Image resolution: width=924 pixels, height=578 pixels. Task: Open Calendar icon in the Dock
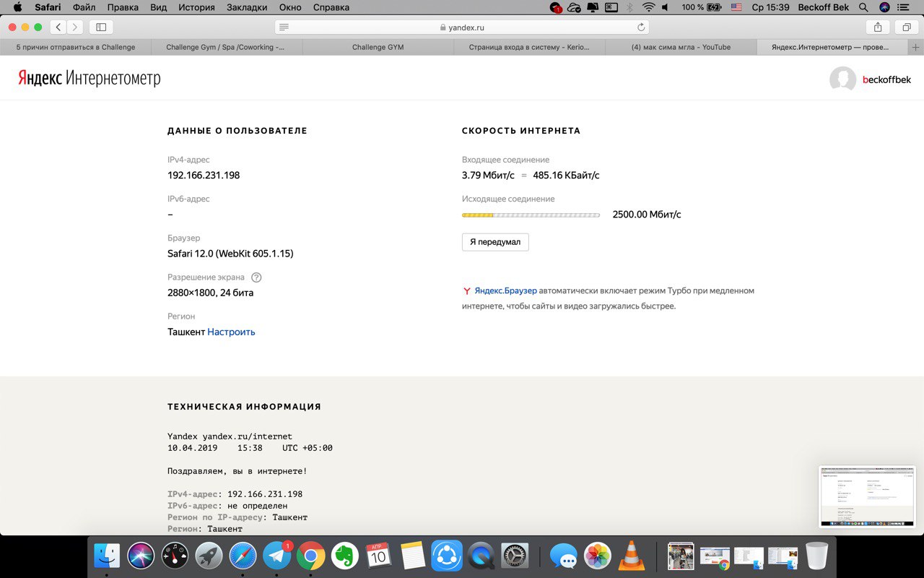pos(379,556)
